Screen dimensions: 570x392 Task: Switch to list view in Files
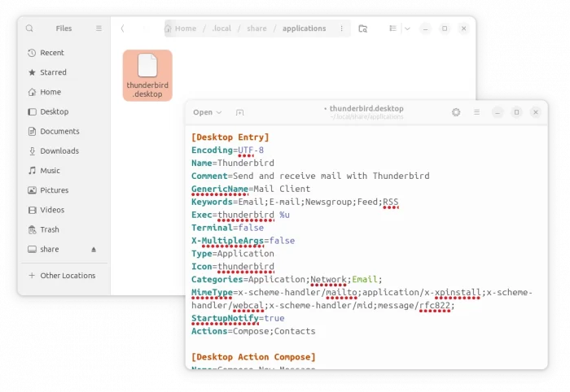392,28
